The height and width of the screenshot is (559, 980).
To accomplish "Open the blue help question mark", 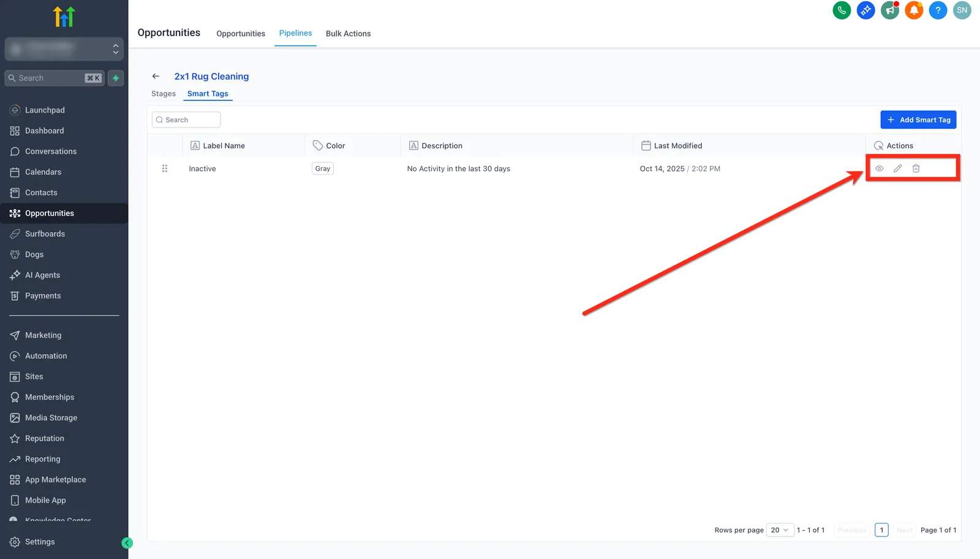I will [938, 10].
